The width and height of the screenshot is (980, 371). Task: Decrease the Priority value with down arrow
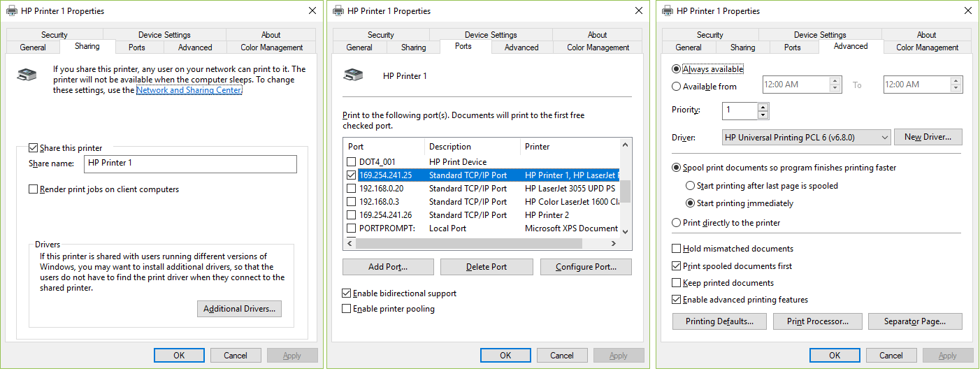click(x=763, y=115)
